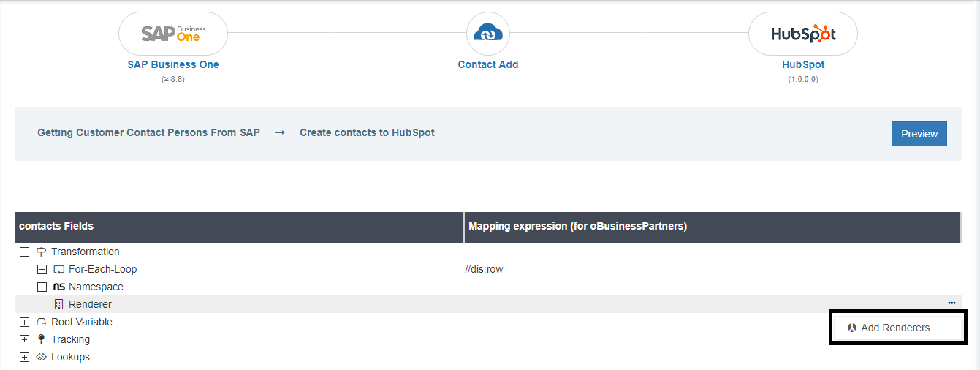Click the //dis:row mapping expression
980x370 pixels.
[484, 269]
